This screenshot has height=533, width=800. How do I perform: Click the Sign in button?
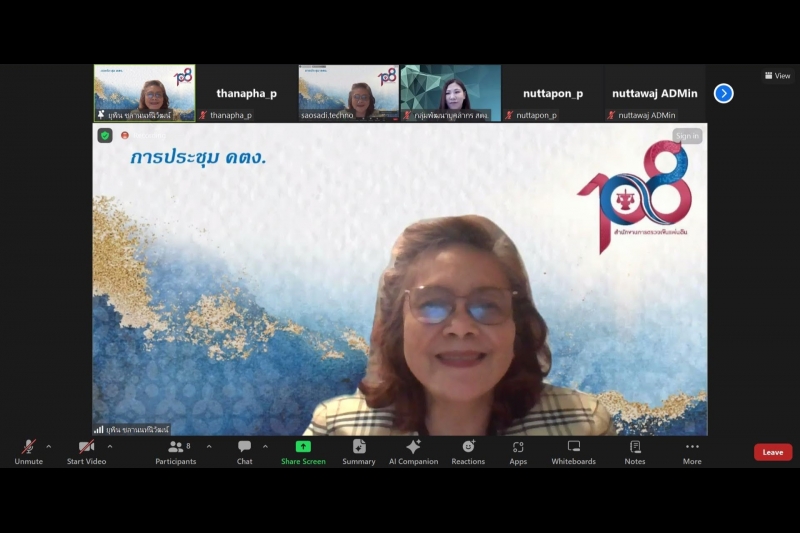687,136
